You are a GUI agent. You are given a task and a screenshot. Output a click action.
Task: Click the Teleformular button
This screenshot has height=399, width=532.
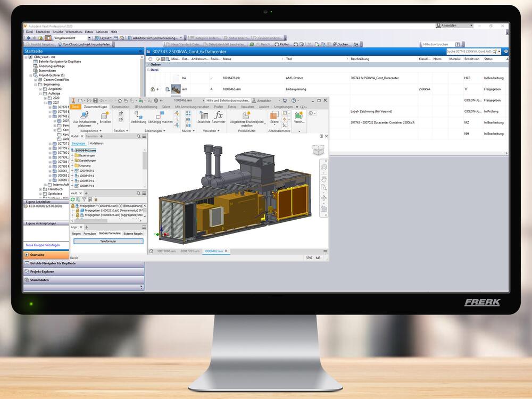point(109,240)
